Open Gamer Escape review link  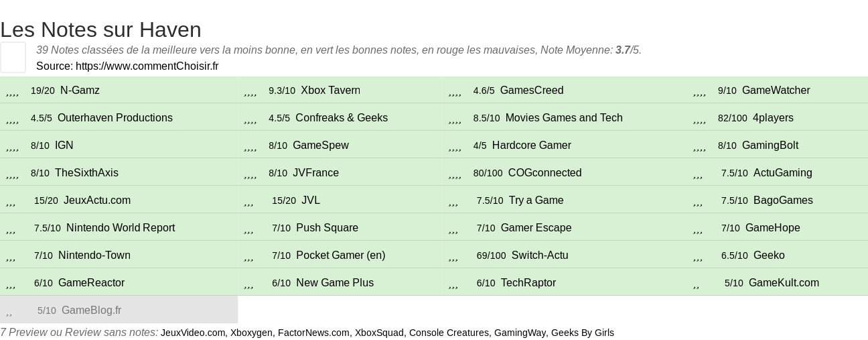(x=536, y=228)
